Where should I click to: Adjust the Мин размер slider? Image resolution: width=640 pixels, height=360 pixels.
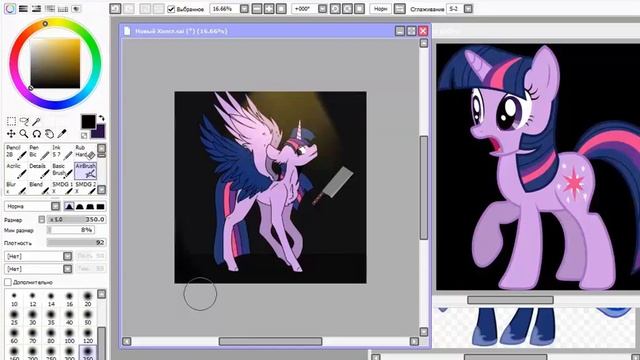click(x=71, y=230)
